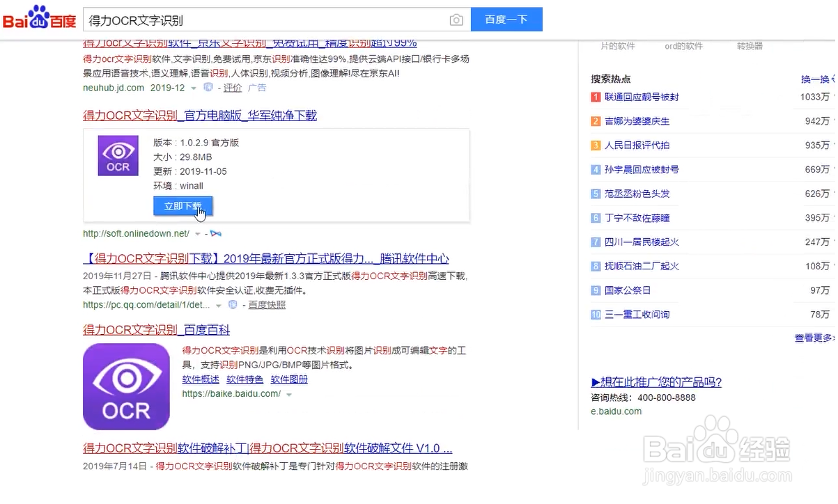Click rank badge 2 in hot searches
The height and width of the screenshot is (504, 838).
(x=596, y=121)
